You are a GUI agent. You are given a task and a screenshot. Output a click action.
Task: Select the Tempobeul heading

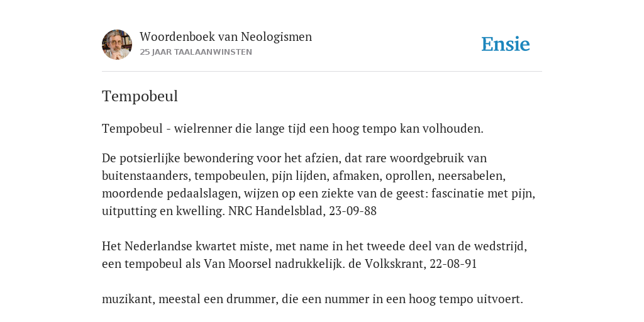(x=140, y=96)
